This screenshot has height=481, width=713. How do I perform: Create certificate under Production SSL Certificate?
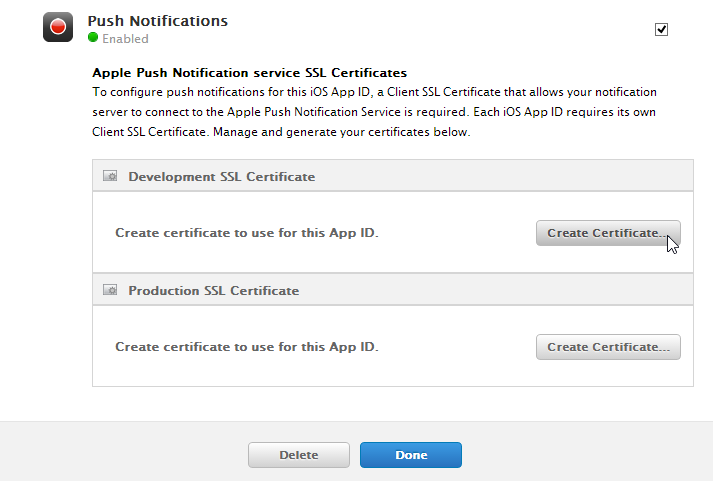click(608, 347)
